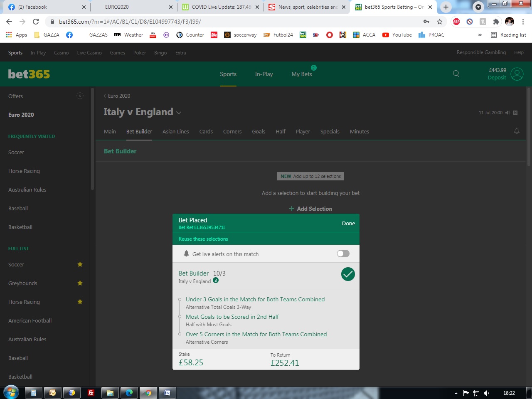532x399 pixels.
Task: Click the browser Reload button
Action: 36,22
